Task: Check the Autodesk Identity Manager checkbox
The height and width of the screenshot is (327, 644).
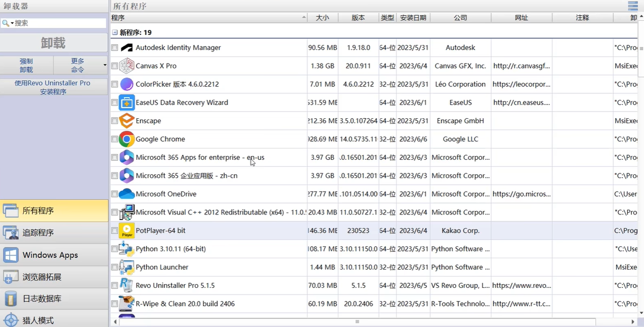Action: (x=115, y=48)
